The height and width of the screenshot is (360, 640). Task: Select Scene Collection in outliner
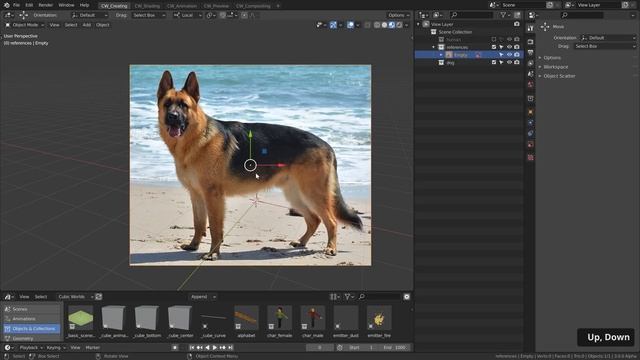(455, 32)
